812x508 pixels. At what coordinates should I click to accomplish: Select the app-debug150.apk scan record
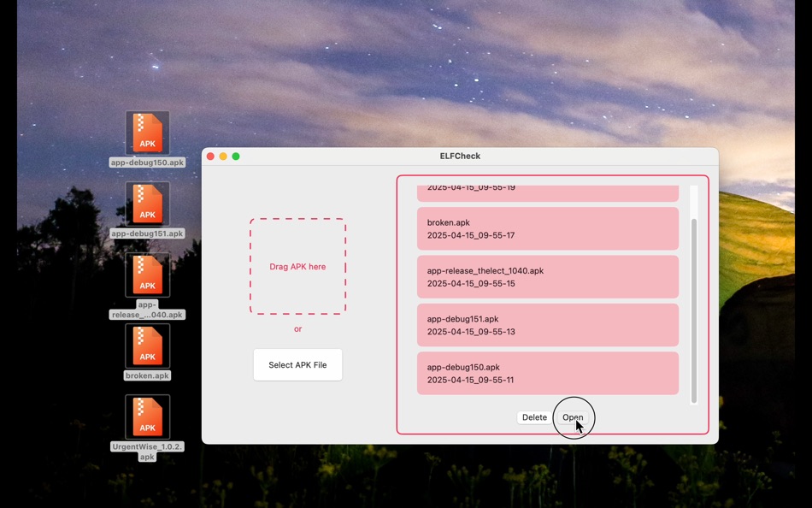pos(547,373)
